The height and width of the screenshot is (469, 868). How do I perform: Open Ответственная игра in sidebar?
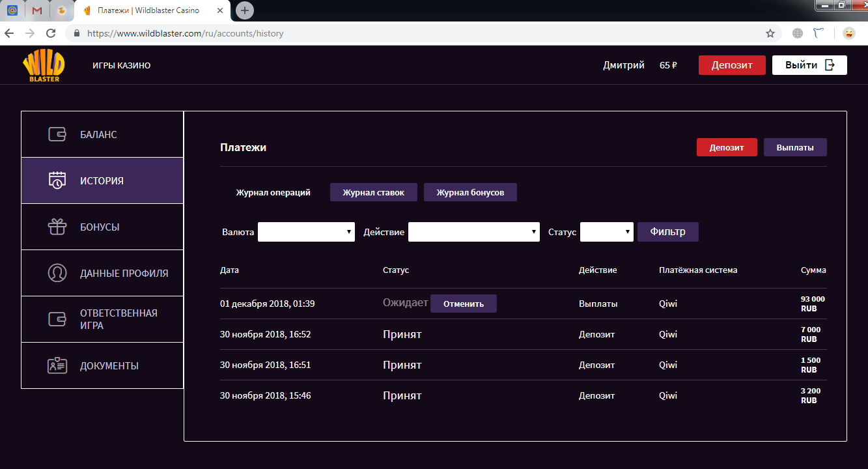coord(102,319)
